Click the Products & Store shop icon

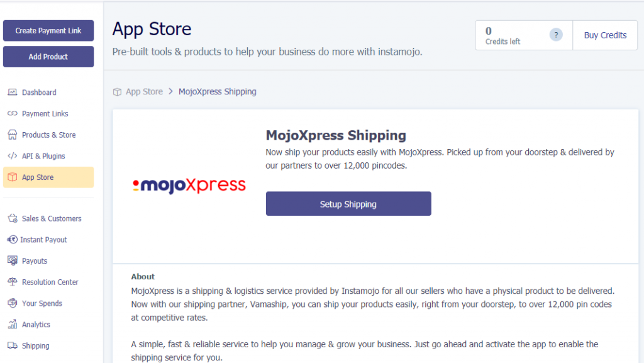(12, 135)
